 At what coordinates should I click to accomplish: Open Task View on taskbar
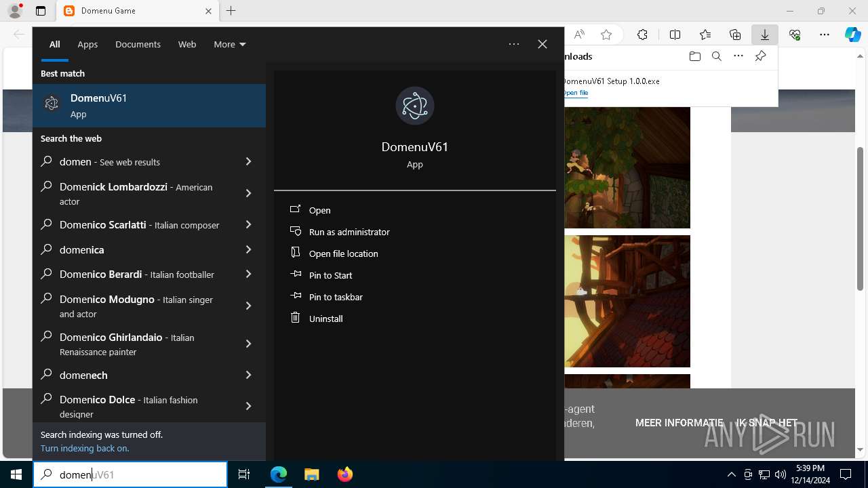[x=244, y=474]
